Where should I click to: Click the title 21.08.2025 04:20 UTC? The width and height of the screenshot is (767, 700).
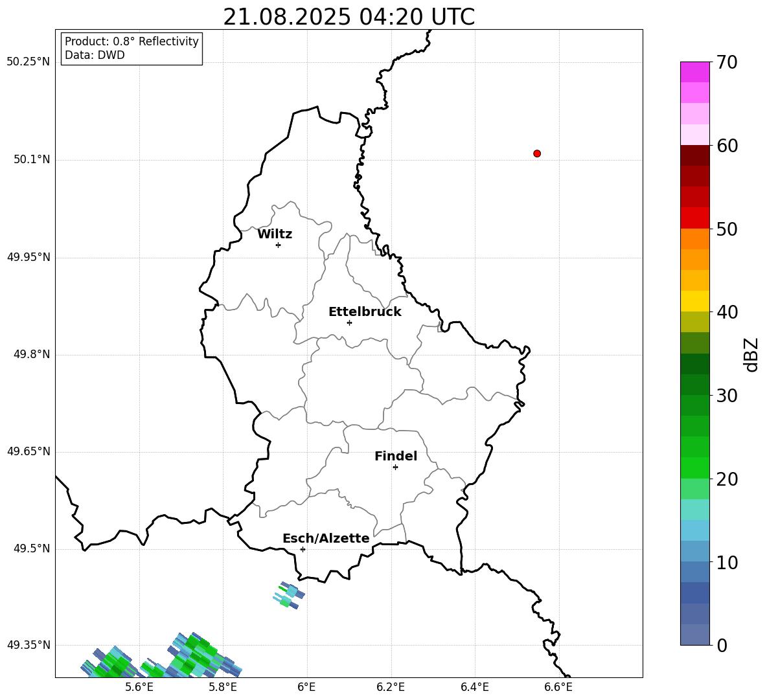(x=349, y=17)
